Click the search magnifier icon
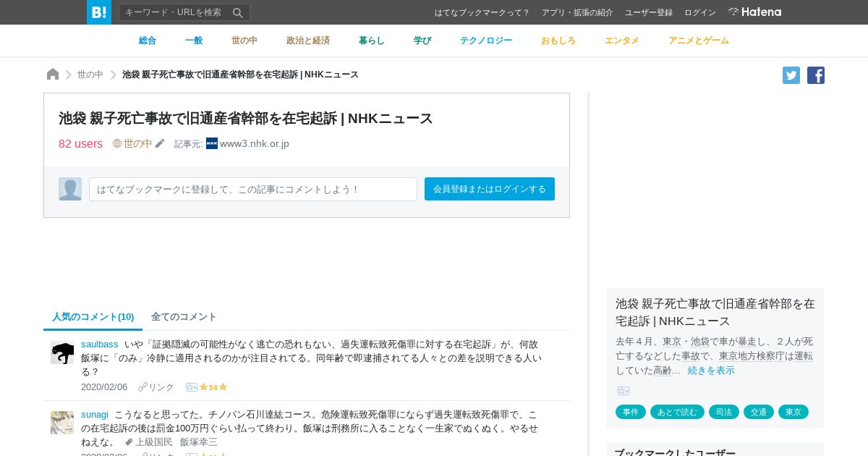 point(238,12)
